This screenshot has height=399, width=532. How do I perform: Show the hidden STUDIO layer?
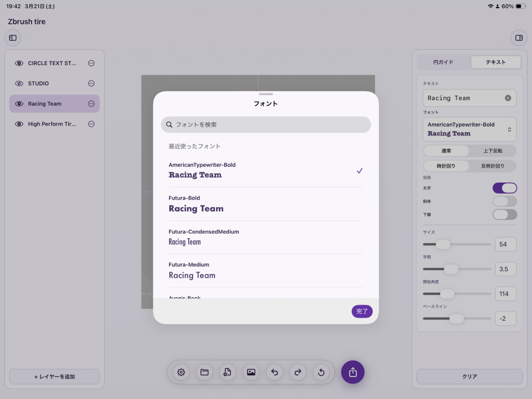pyautogui.click(x=19, y=83)
